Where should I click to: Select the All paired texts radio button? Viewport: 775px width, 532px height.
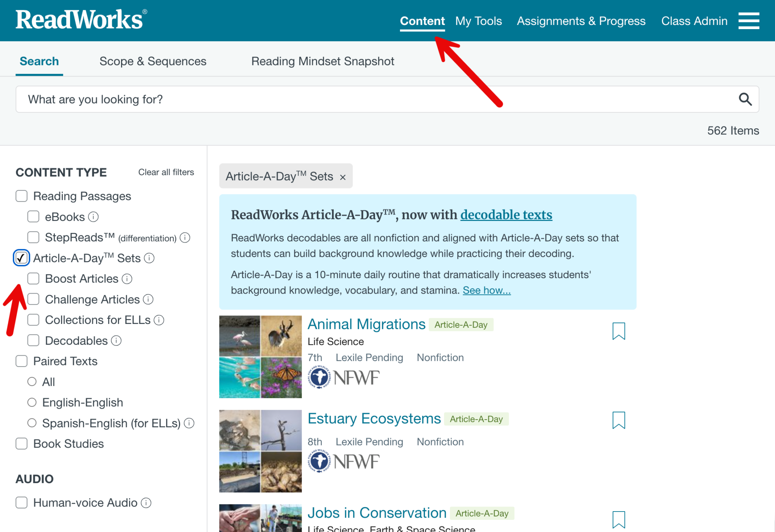point(32,381)
